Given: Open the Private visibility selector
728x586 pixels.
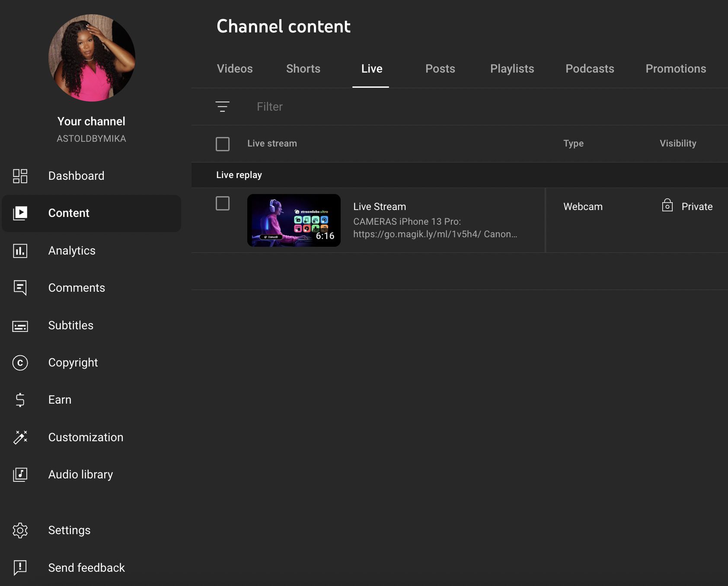Looking at the screenshot, I should [687, 207].
